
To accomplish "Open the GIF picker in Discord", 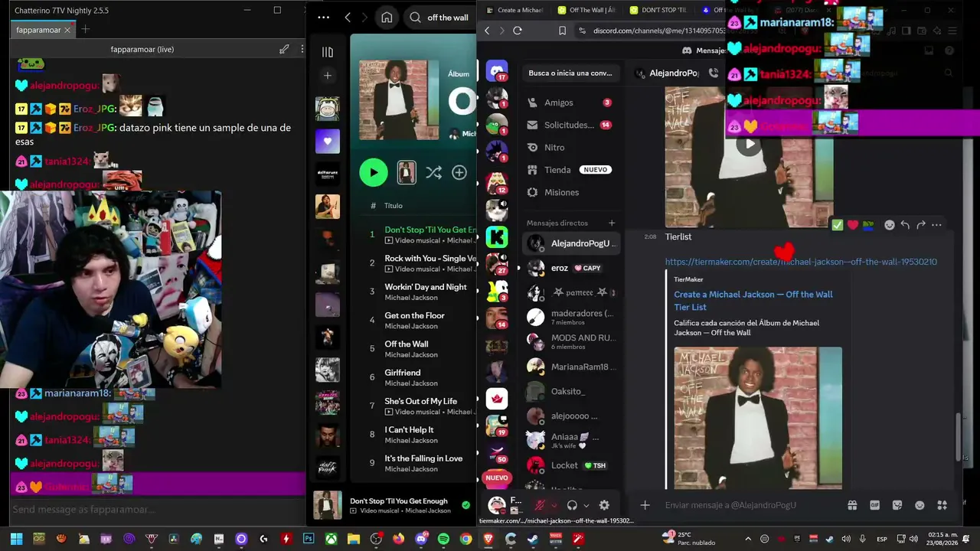I will tap(874, 505).
